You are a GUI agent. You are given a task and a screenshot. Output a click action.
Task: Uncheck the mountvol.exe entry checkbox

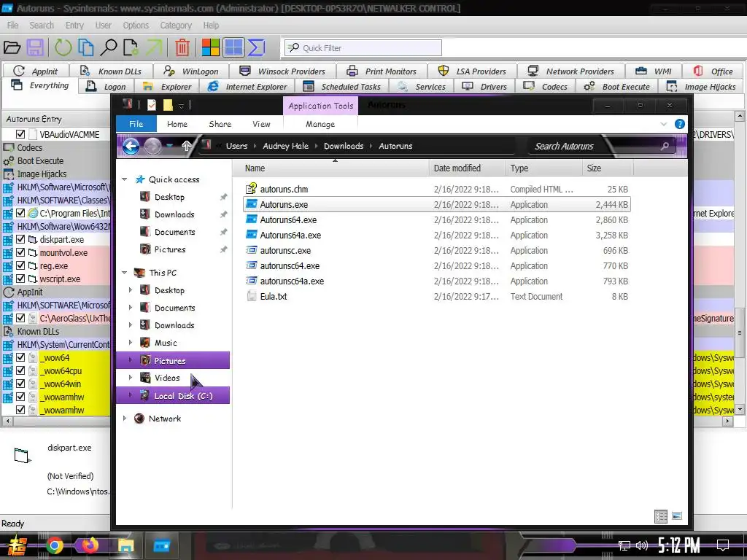tap(20, 252)
